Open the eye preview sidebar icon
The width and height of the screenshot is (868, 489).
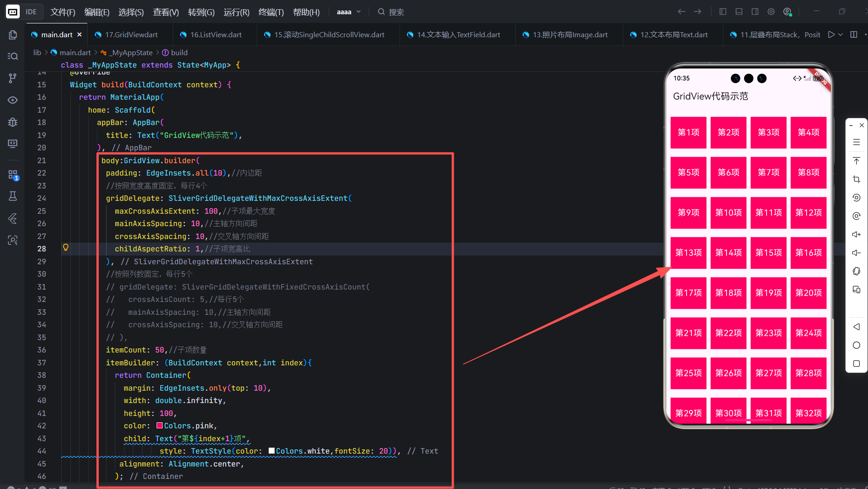[13, 100]
